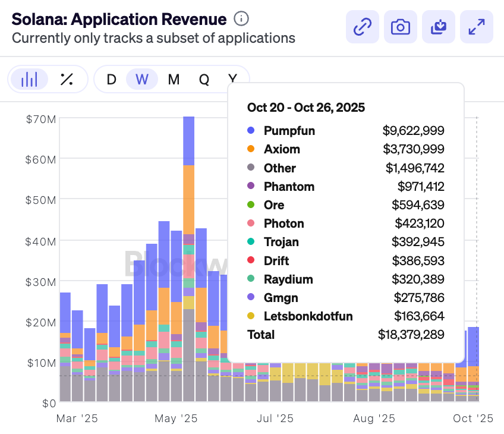Copy chart link with the link icon
504x434 pixels.
(x=362, y=27)
